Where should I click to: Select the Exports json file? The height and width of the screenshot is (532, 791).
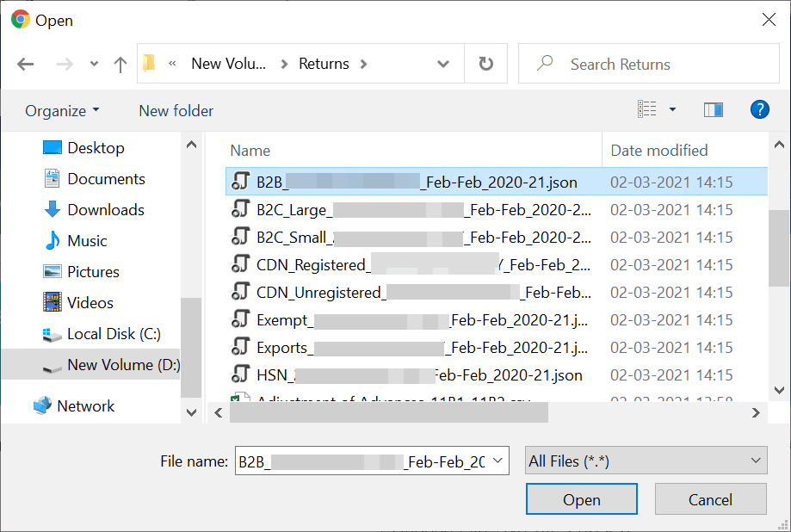497,347
